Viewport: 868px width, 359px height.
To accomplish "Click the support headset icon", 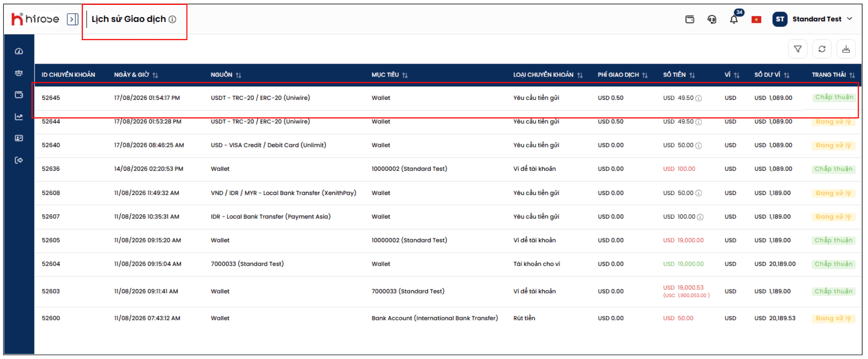I will pyautogui.click(x=711, y=19).
